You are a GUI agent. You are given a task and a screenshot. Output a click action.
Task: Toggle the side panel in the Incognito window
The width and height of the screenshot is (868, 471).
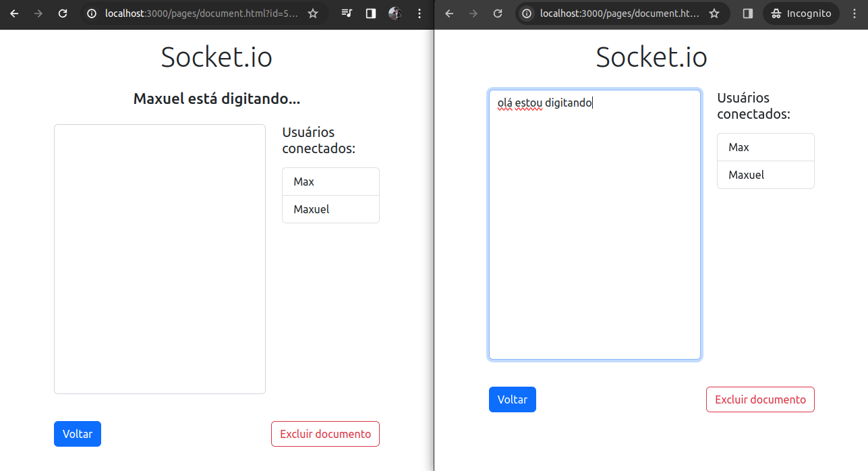click(x=747, y=13)
